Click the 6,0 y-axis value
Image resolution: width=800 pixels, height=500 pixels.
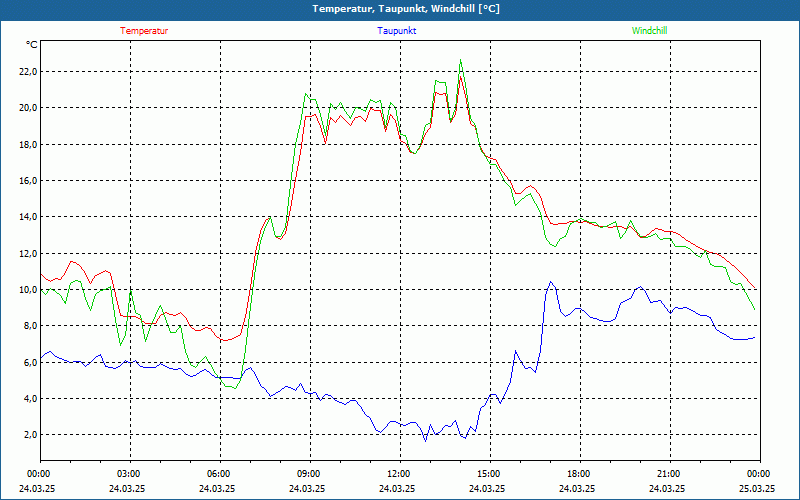pos(30,362)
